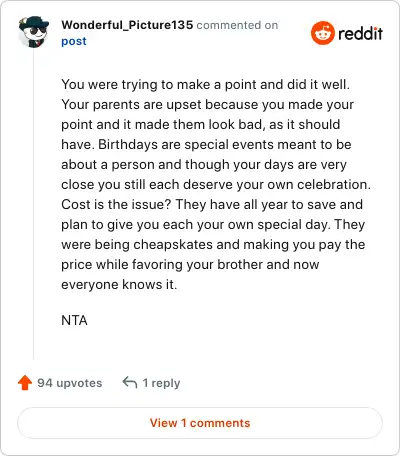The image size is (400, 456).
Task: Click the reddit wordmark text
Action: 360,33
